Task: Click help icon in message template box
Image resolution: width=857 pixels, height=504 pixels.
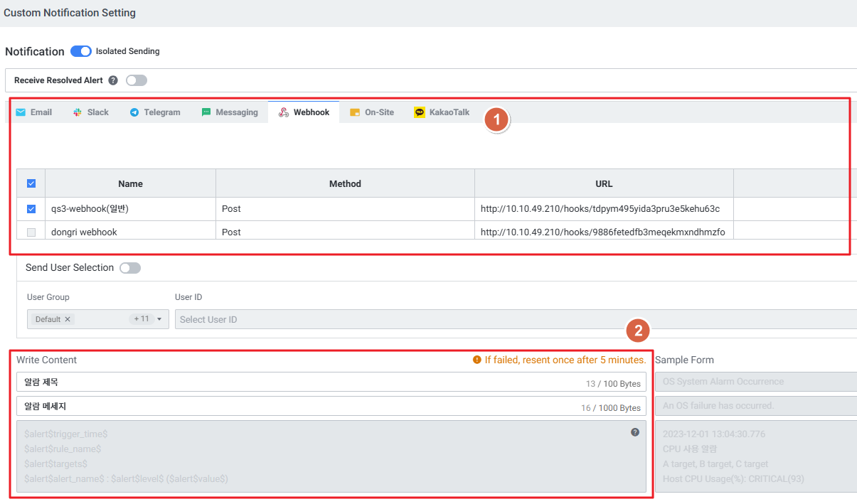Action: (635, 432)
